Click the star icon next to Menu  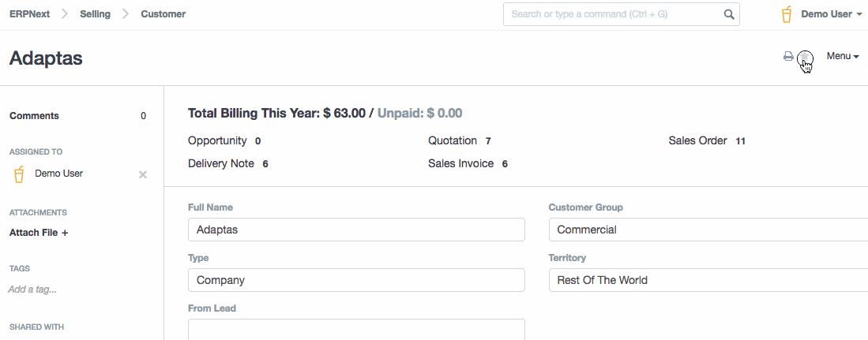tap(805, 58)
